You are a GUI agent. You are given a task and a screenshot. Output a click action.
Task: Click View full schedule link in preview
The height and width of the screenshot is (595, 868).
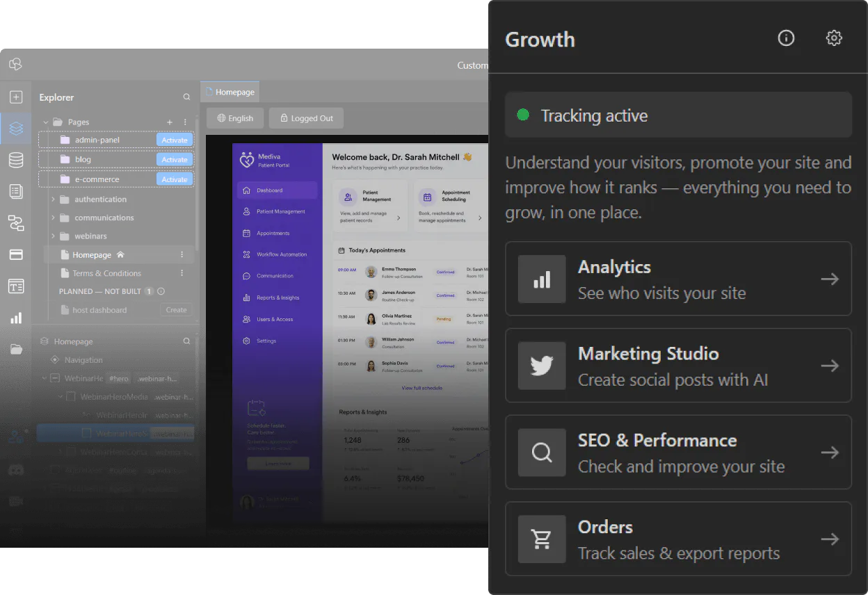[x=421, y=388]
